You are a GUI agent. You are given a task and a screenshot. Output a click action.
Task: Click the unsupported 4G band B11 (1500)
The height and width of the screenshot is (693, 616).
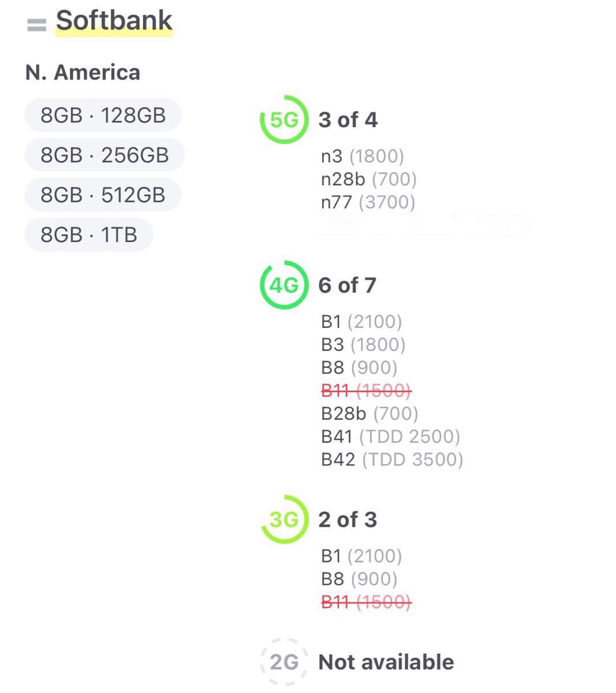point(366,390)
